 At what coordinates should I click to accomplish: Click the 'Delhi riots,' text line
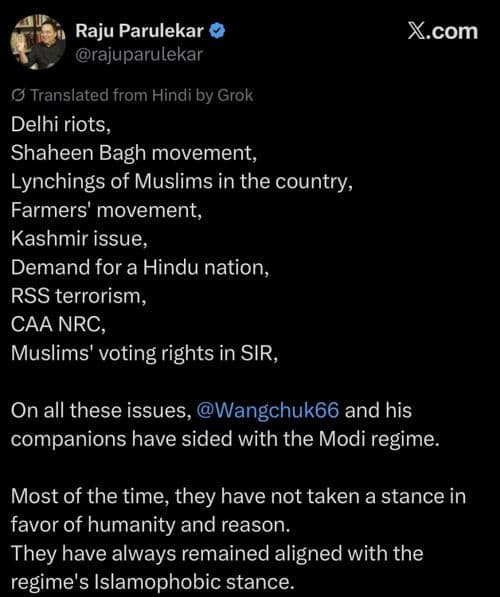[x=61, y=124]
